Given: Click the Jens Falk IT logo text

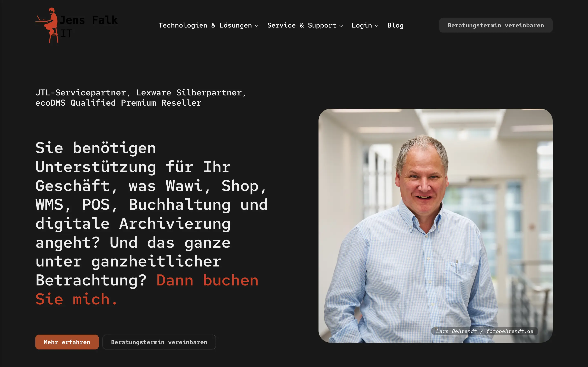Looking at the screenshot, I should click(89, 27).
